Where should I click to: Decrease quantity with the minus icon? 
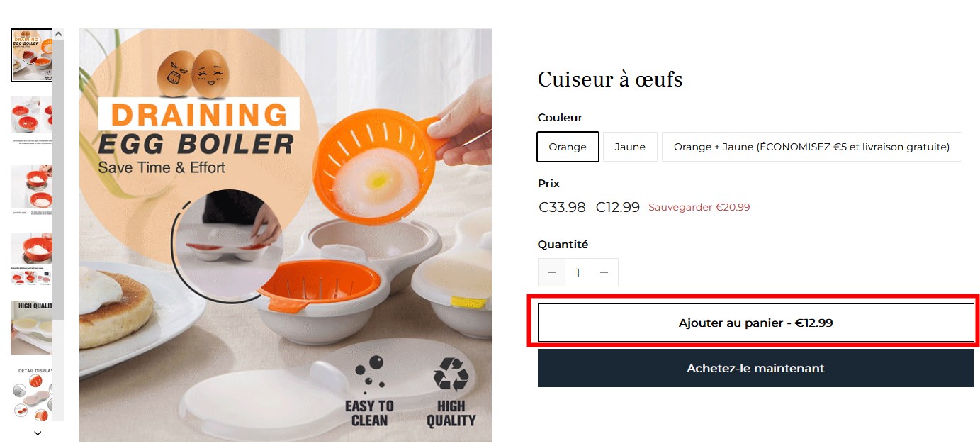551,272
